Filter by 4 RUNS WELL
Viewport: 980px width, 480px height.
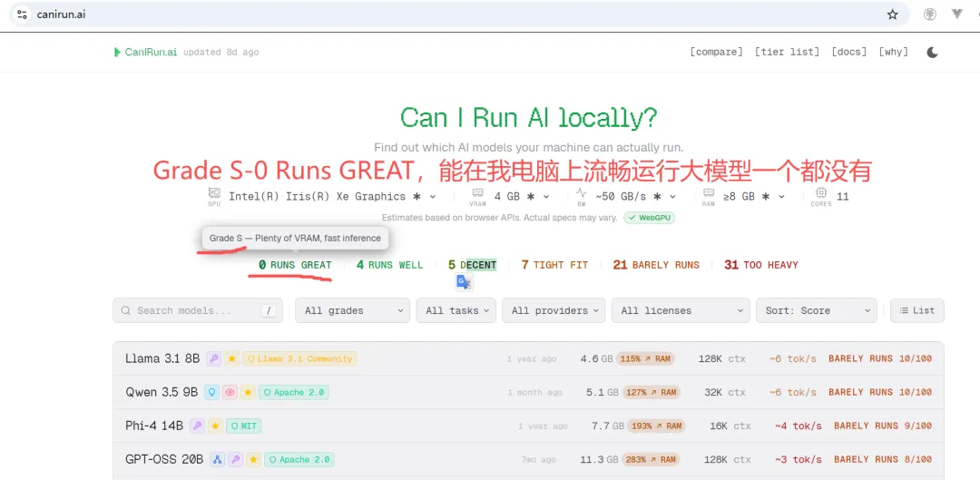click(x=389, y=265)
